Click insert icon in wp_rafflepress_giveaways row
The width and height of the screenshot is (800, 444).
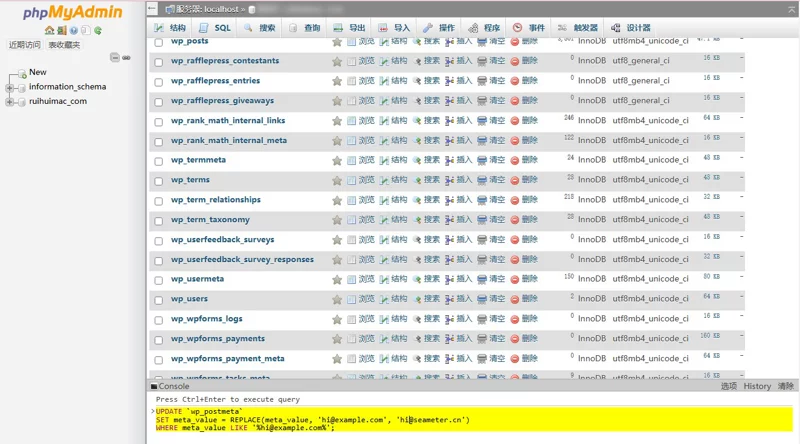click(x=449, y=101)
